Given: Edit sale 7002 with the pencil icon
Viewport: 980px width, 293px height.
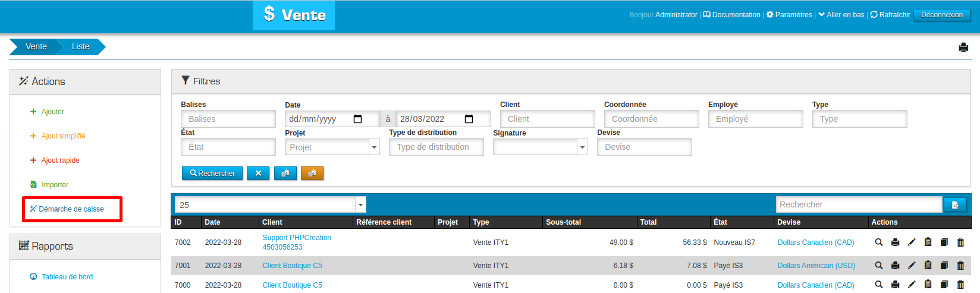Looking at the screenshot, I should [x=912, y=242].
